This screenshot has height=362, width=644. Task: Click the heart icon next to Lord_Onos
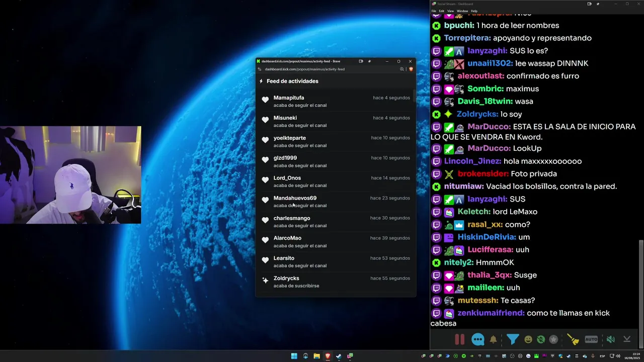tap(265, 180)
